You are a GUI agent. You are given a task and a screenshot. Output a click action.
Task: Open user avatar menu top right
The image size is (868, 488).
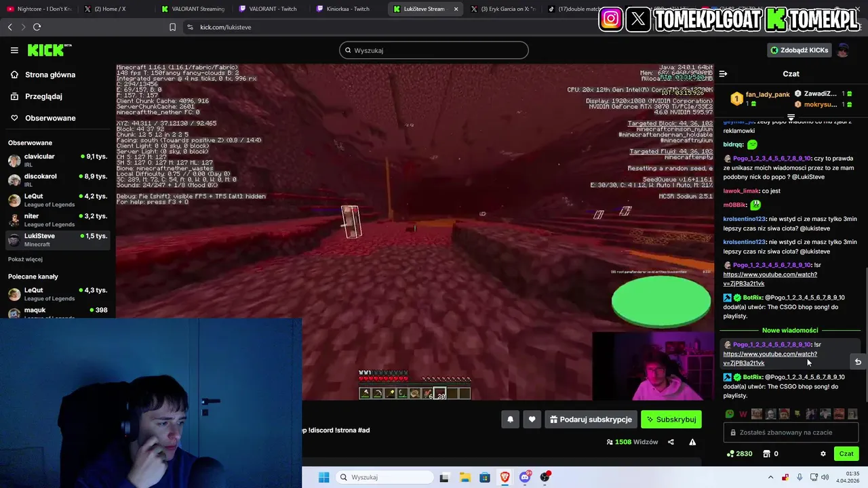click(843, 50)
